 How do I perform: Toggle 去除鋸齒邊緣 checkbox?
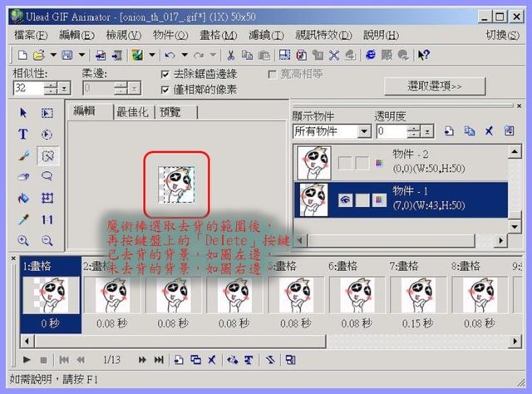click(x=165, y=74)
